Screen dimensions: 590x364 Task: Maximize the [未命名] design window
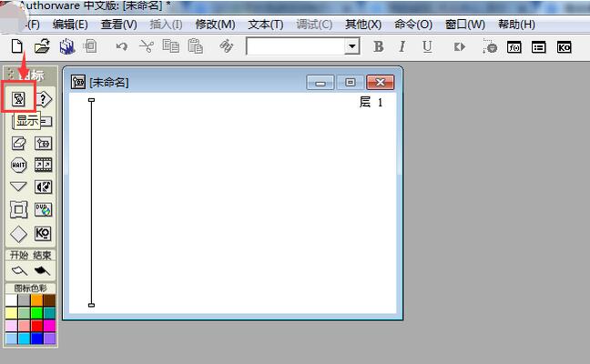(x=351, y=82)
